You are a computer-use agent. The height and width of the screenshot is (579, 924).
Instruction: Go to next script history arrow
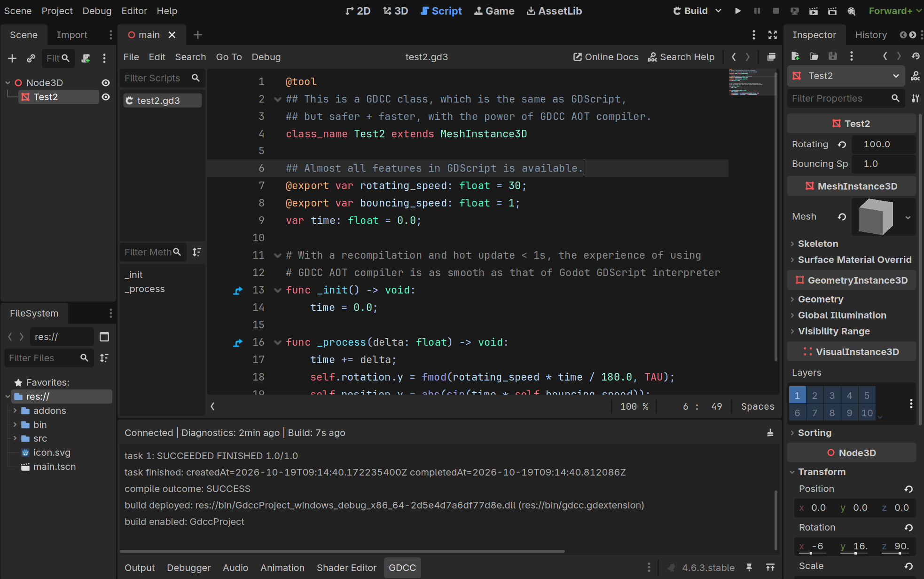(748, 57)
